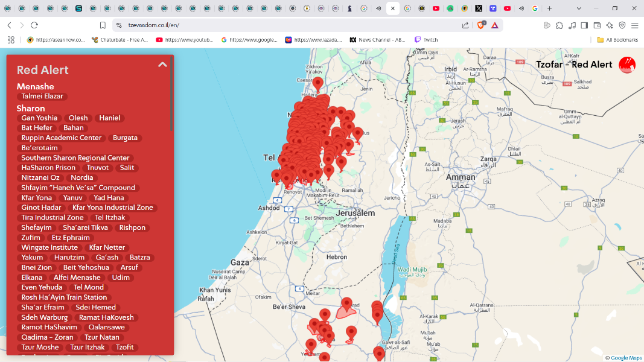
Task: Click the Tzofar - Red Alert title
Action: point(574,65)
